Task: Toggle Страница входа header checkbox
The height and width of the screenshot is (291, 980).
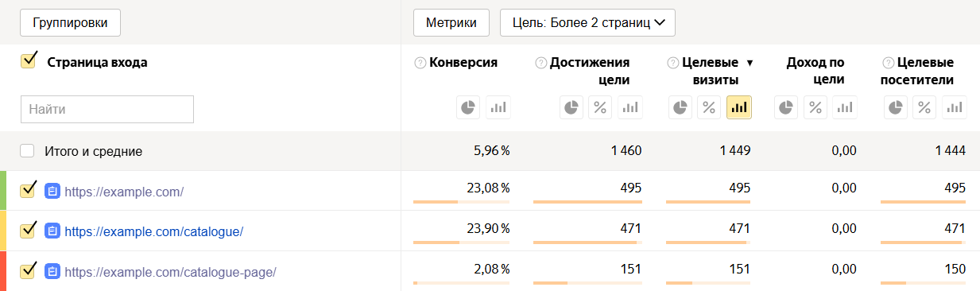Action: point(29,61)
